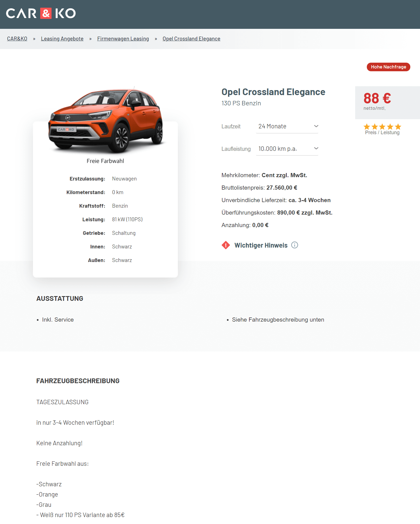Click the 'Schaltung' Getriebe value

(x=124, y=233)
